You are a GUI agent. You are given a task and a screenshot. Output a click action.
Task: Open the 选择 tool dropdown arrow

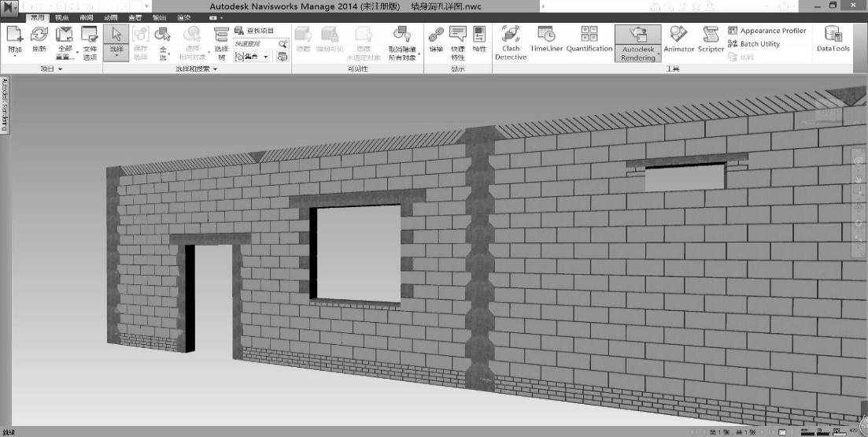pyautogui.click(x=116, y=56)
